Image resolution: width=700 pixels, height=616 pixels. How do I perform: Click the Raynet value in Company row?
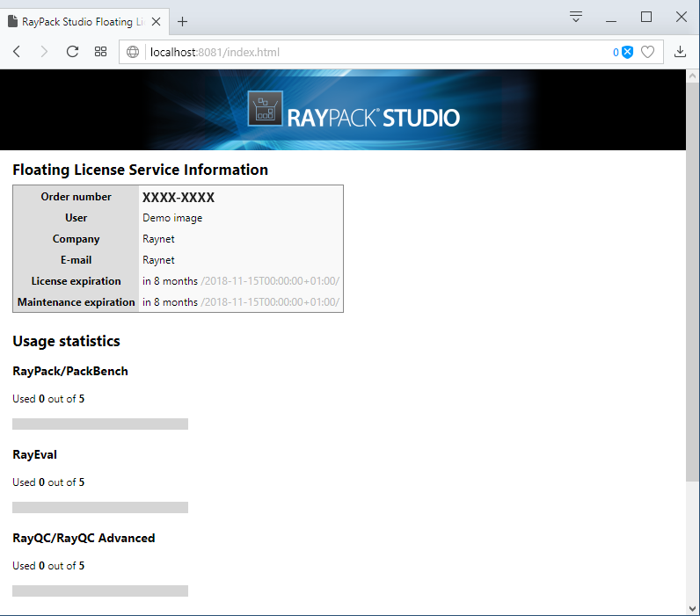[x=158, y=239]
